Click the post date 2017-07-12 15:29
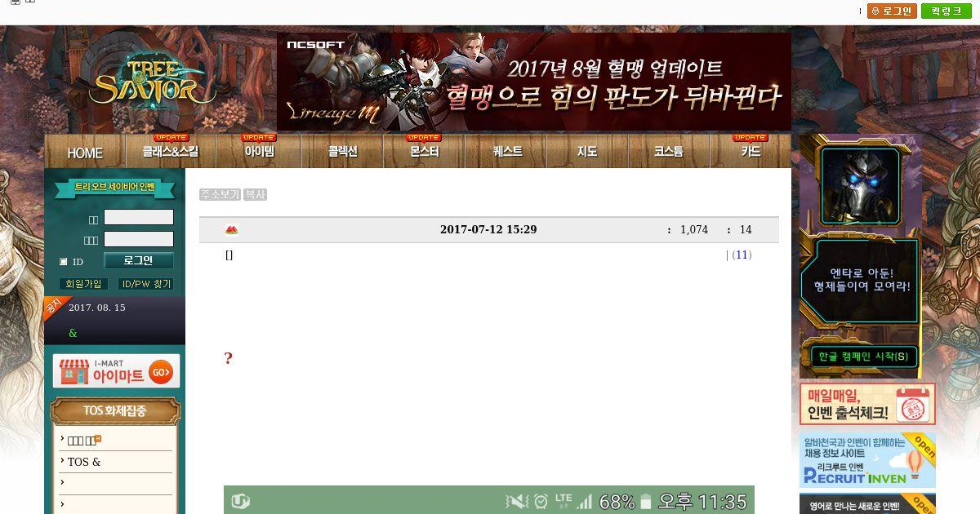Image resolution: width=980 pixels, height=514 pixels. pos(488,229)
